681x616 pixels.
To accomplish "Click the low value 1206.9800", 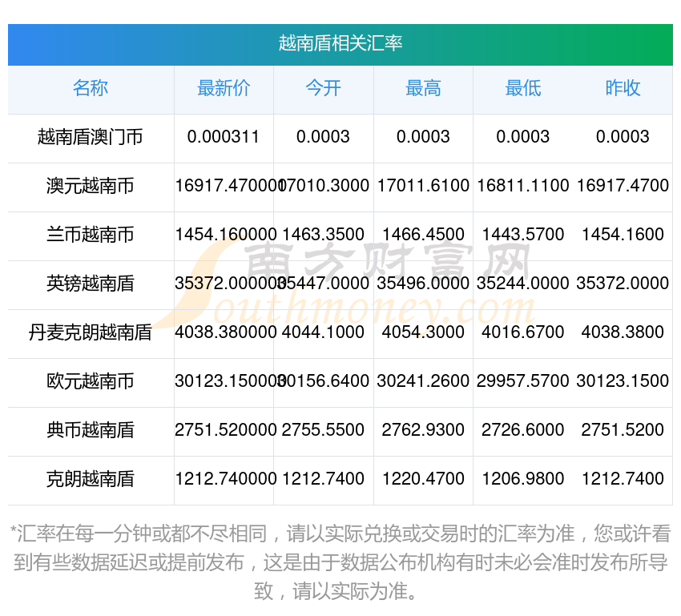I will pyautogui.click(x=523, y=479).
